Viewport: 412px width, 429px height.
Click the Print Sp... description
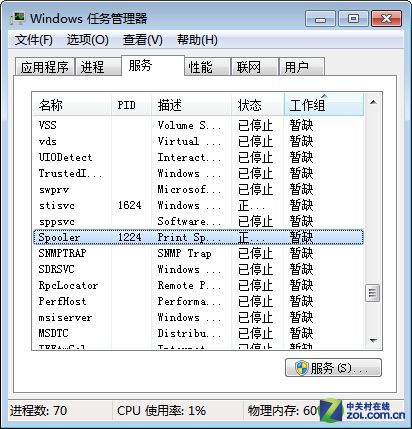coord(189,237)
